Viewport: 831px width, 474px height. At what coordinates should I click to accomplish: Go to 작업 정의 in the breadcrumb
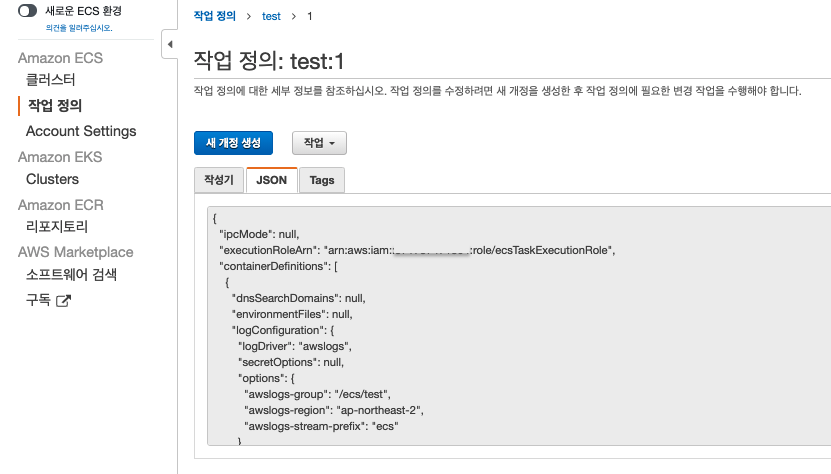click(x=215, y=16)
